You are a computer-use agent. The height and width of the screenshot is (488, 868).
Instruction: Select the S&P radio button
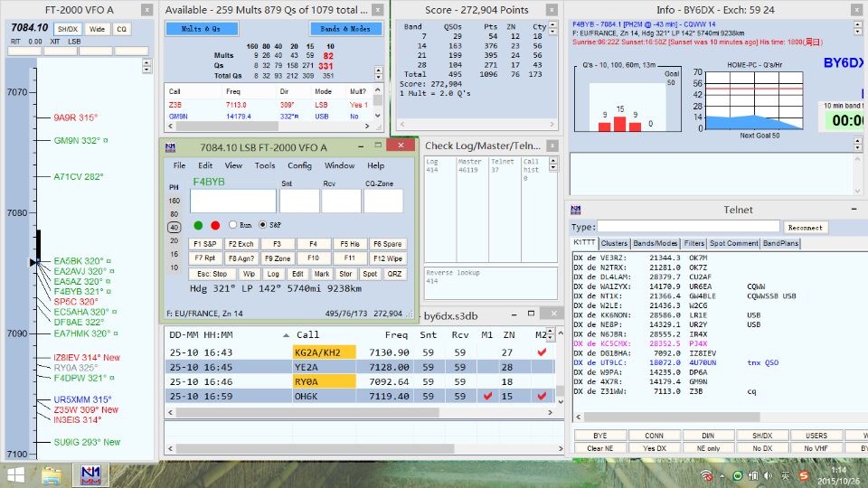tap(262, 225)
